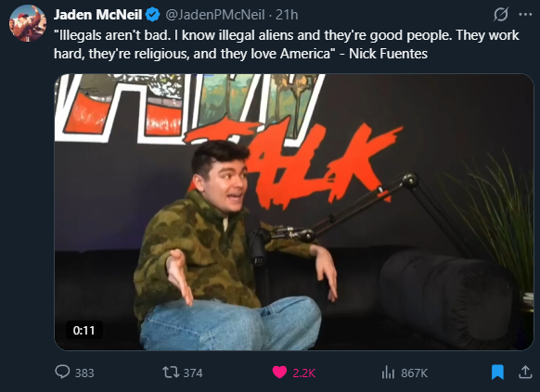Unlike the post via pink heart

(x=279, y=373)
